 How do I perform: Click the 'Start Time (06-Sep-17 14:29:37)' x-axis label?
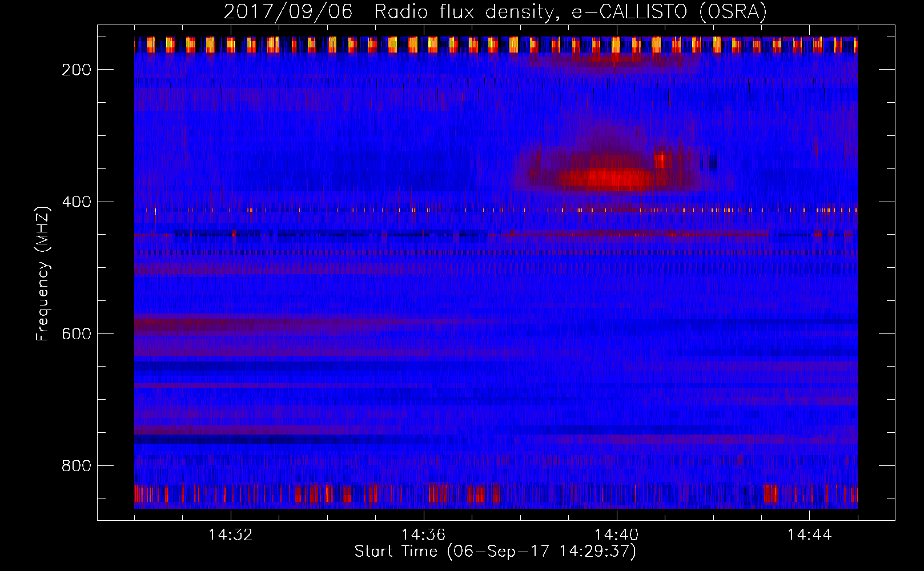point(495,552)
